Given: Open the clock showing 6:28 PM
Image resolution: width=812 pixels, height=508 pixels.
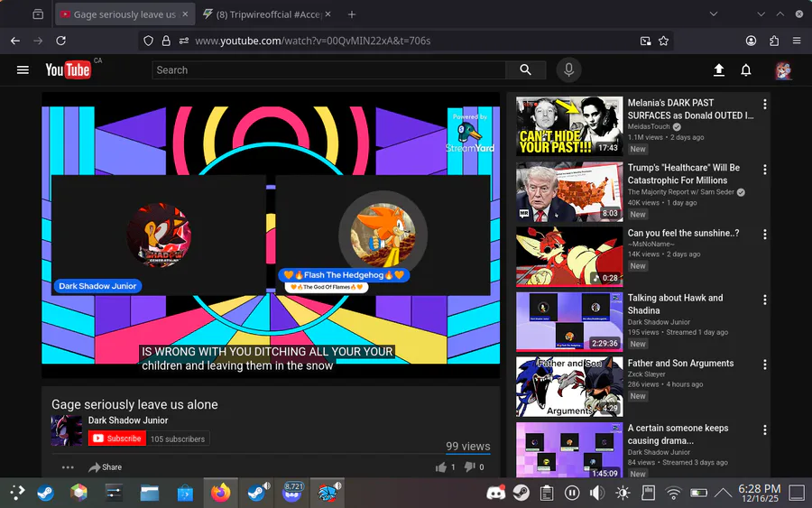Looking at the screenshot, I should tap(759, 493).
